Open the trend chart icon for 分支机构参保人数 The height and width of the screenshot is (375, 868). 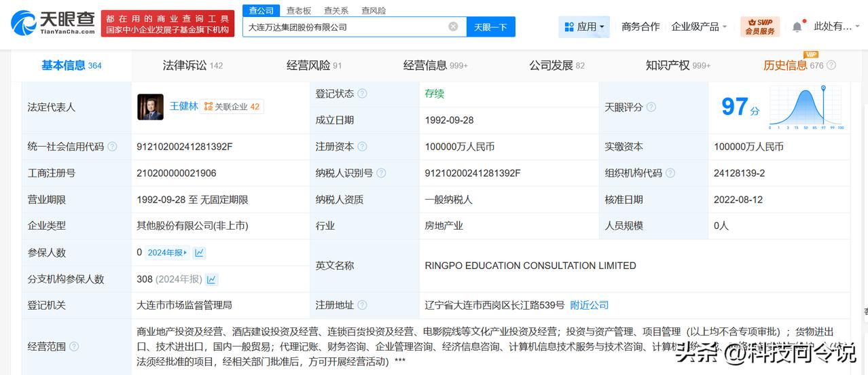211,279
